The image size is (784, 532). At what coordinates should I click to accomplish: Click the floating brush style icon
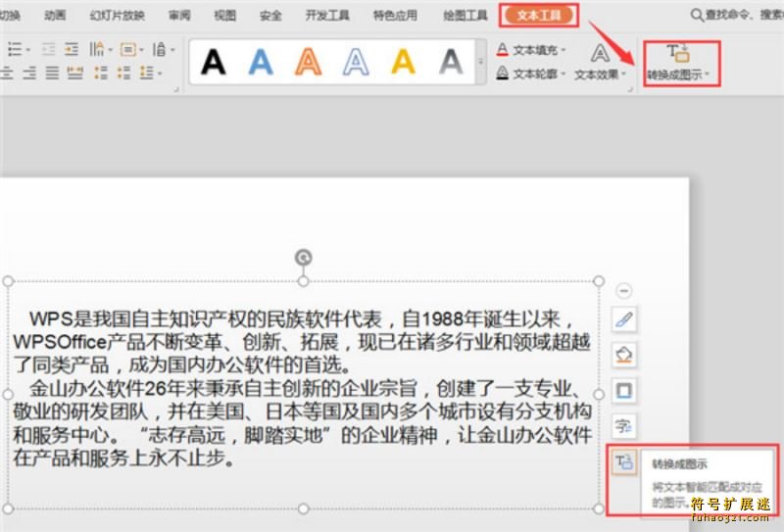(624, 319)
